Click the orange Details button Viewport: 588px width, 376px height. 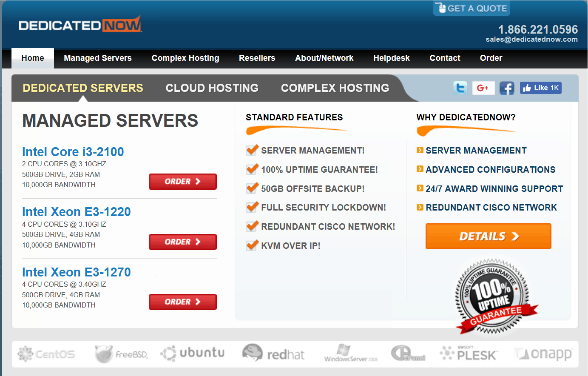tap(489, 236)
